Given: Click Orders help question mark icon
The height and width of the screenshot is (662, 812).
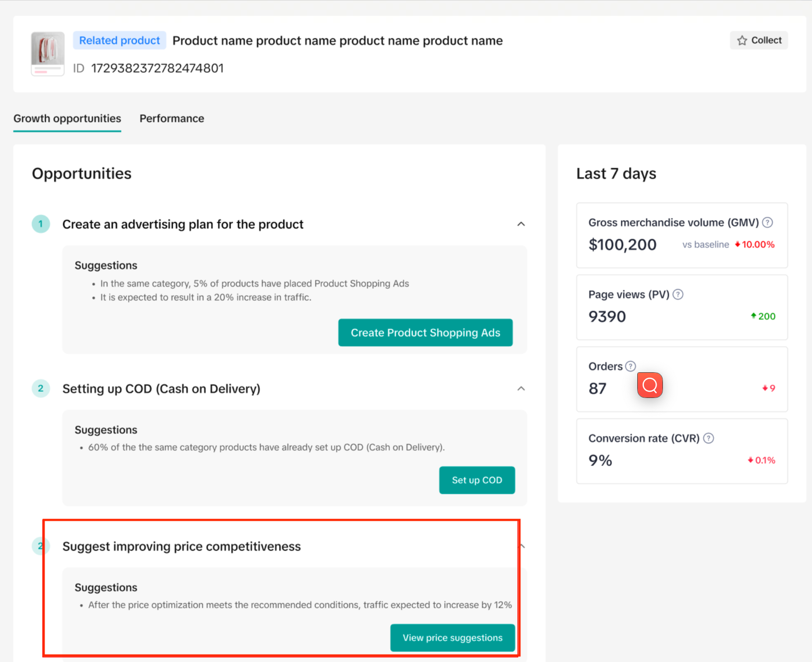Looking at the screenshot, I should 630,367.
